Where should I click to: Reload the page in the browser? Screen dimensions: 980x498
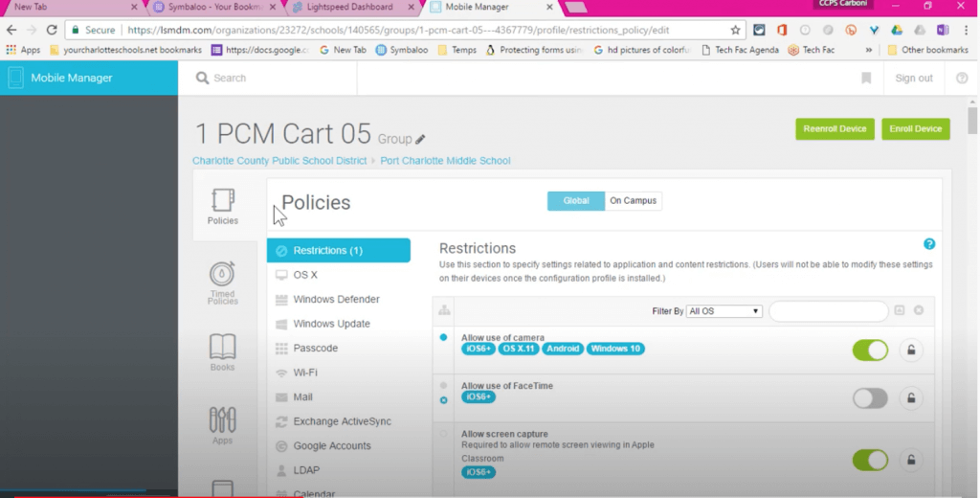52,30
